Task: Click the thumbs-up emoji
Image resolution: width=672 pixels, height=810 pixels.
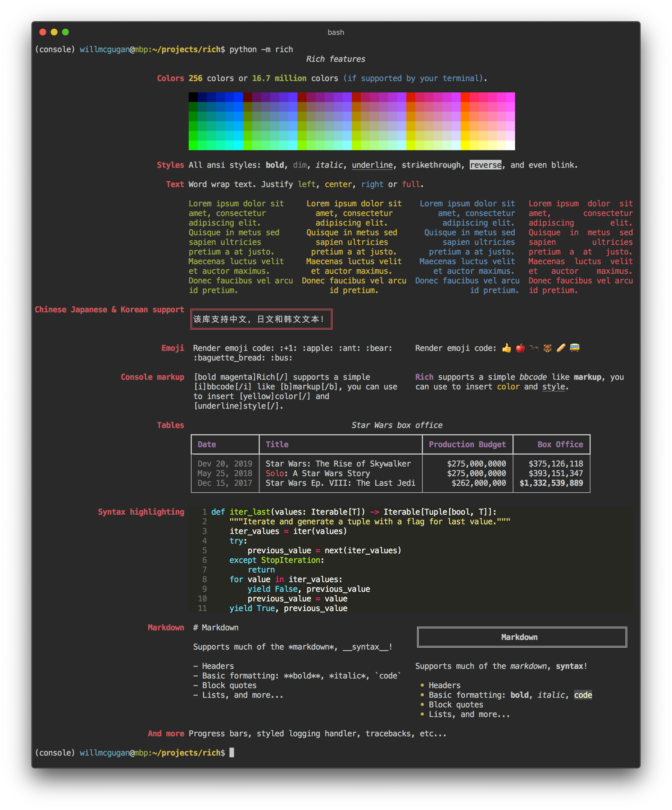Action: click(507, 348)
